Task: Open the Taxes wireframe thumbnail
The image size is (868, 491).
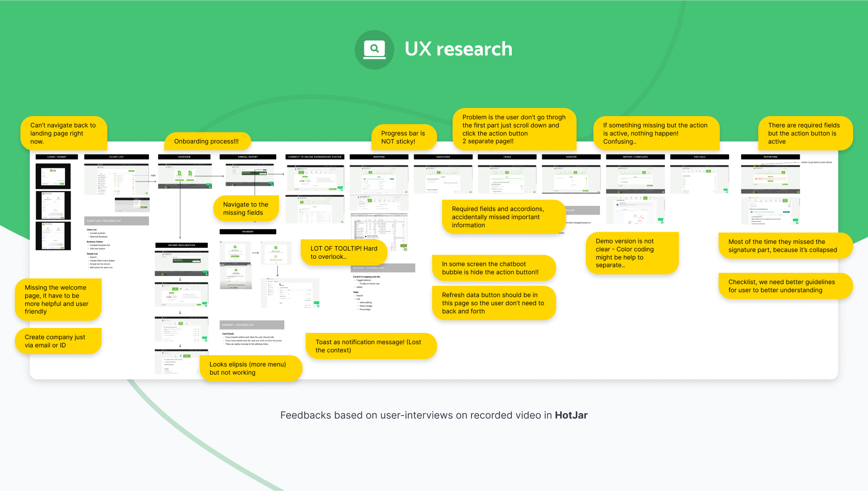Action: point(507,179)
